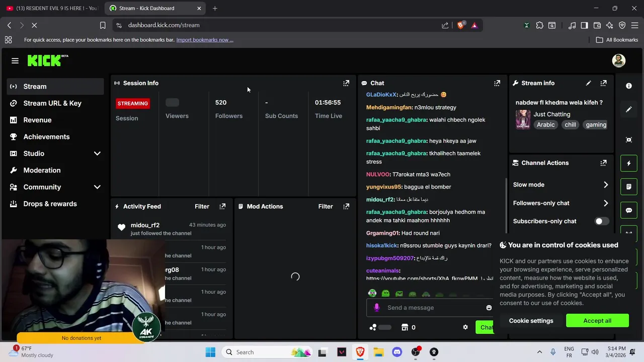The width and height of the screenshot is (644, 362).
Task: Pop out the Activity Feed panel
Action: point(222,206)
